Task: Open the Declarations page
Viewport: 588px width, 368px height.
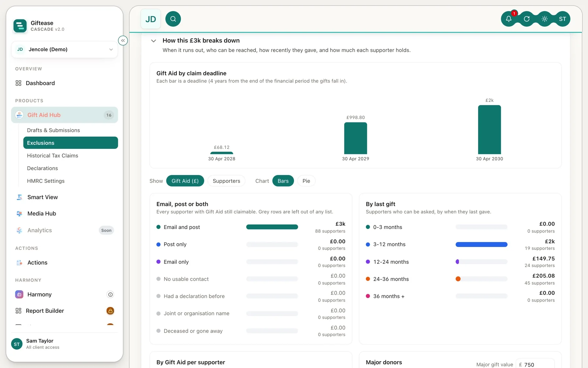Action: coord(42,168)
